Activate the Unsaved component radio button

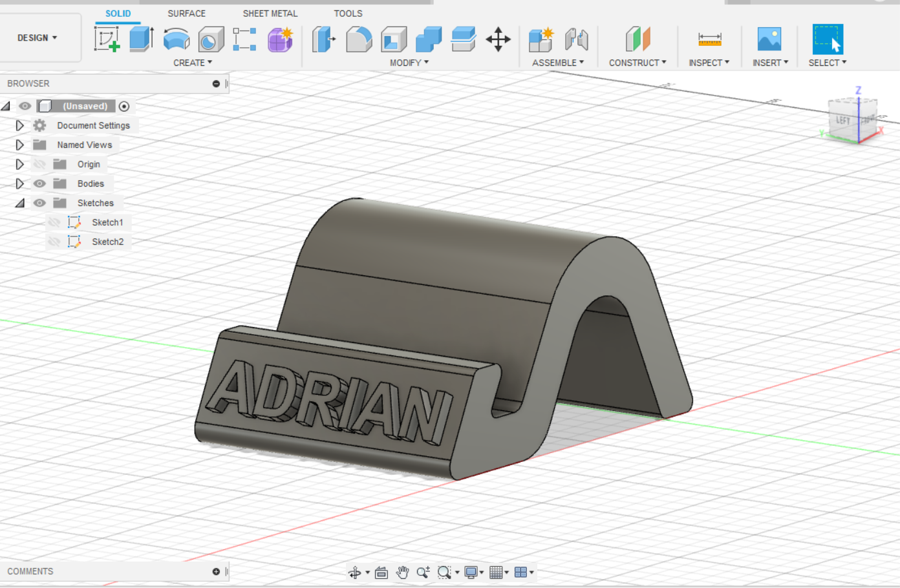tap(124, 106)
